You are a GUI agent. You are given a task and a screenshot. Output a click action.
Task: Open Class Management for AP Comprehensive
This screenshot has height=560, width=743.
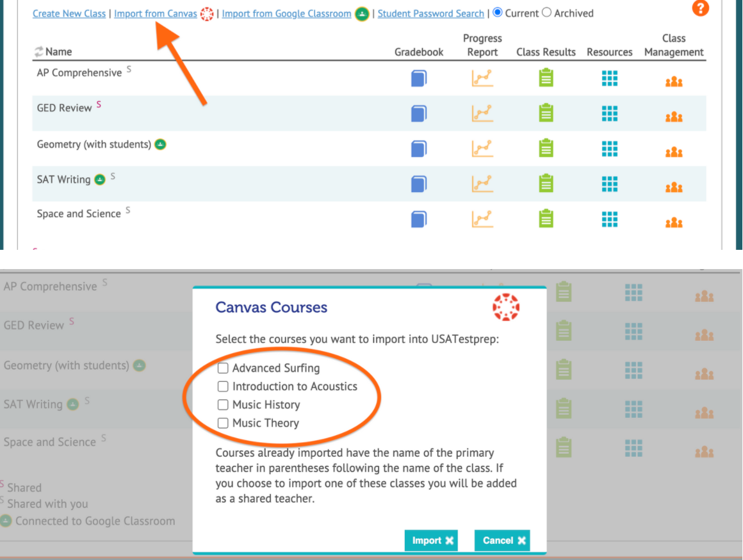click(674, 81)
